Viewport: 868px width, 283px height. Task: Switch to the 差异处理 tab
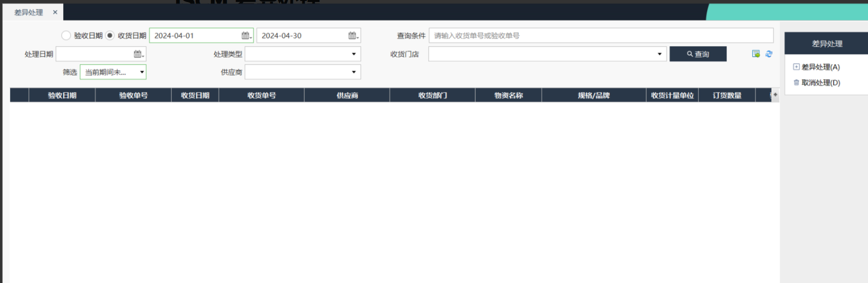pos(29,13)
